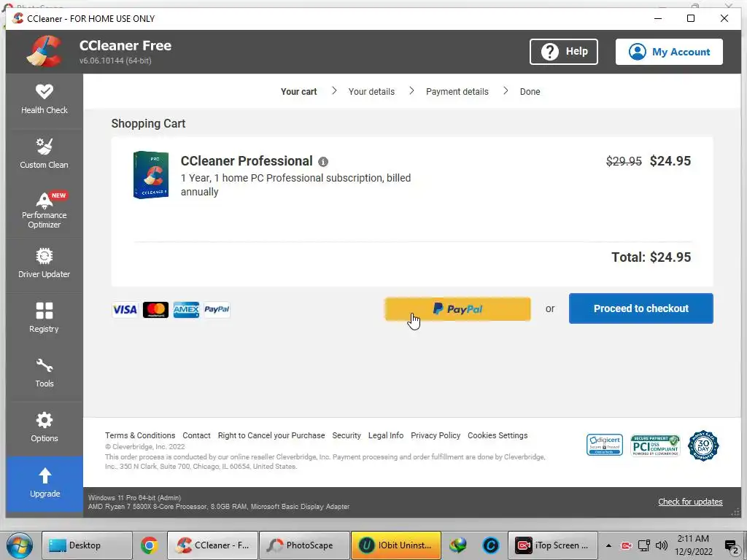Open the Driver Updater section
Screen dimensions: 747x560
(44, 263)
